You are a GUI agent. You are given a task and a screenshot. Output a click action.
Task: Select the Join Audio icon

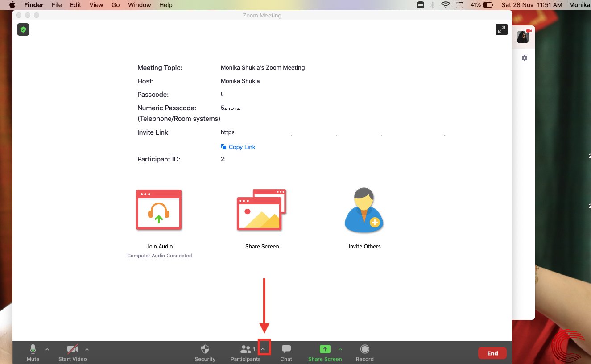(x=159, y=210)
